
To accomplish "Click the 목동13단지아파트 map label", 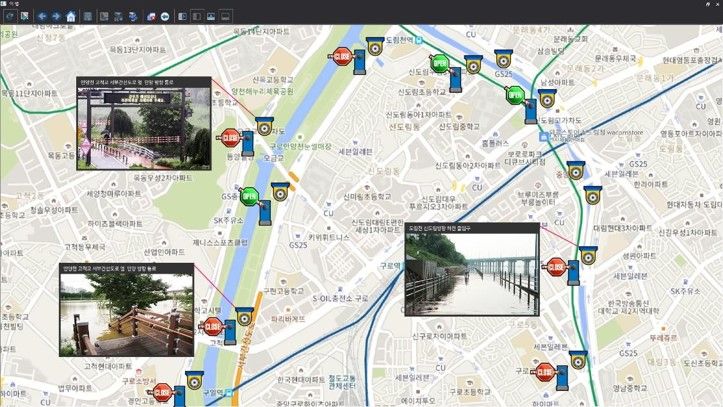I will point(137,50).
